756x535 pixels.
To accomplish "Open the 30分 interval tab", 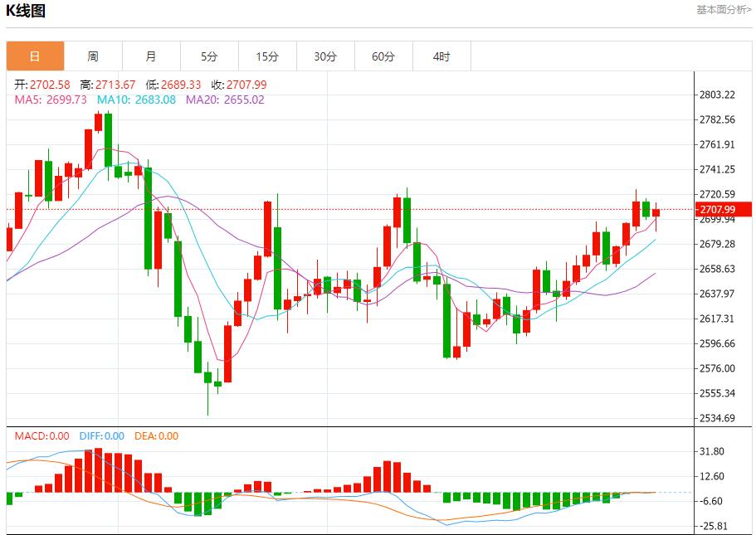I will tap(325, 56).
